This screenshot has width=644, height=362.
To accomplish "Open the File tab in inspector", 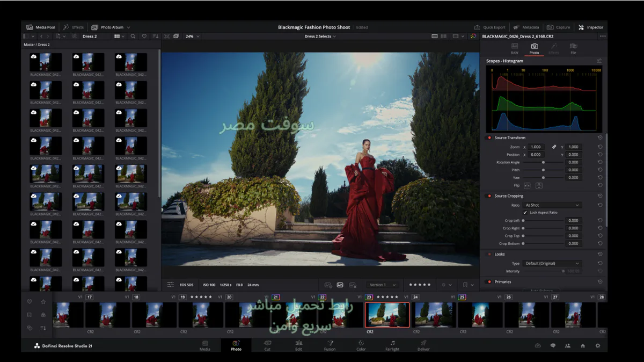I will [574, 49].
